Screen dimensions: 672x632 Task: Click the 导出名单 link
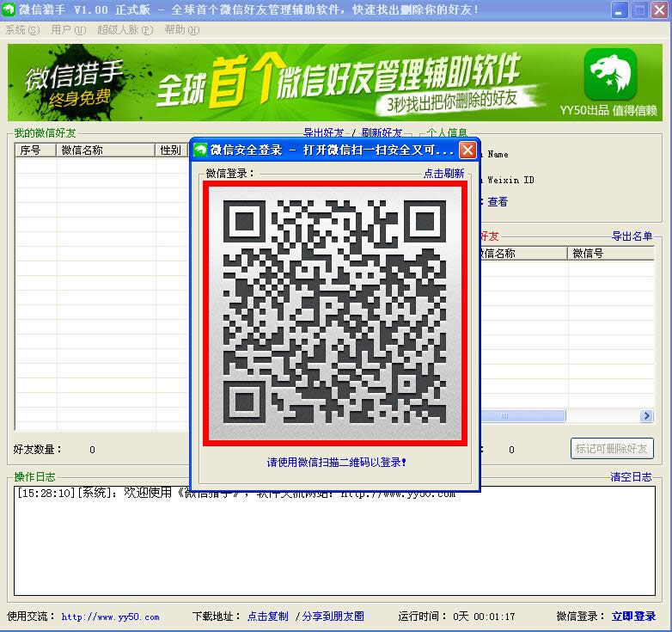(x=632, y=236)
